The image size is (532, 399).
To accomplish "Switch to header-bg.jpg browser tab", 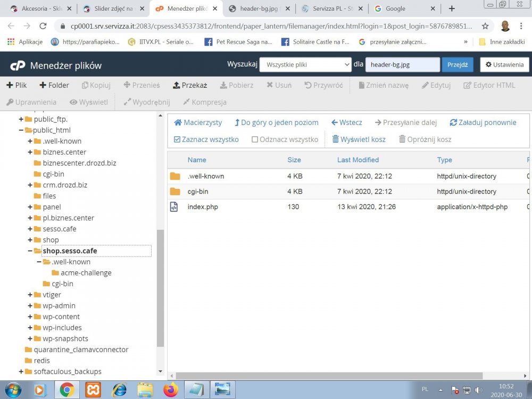I will pos(259,9).
